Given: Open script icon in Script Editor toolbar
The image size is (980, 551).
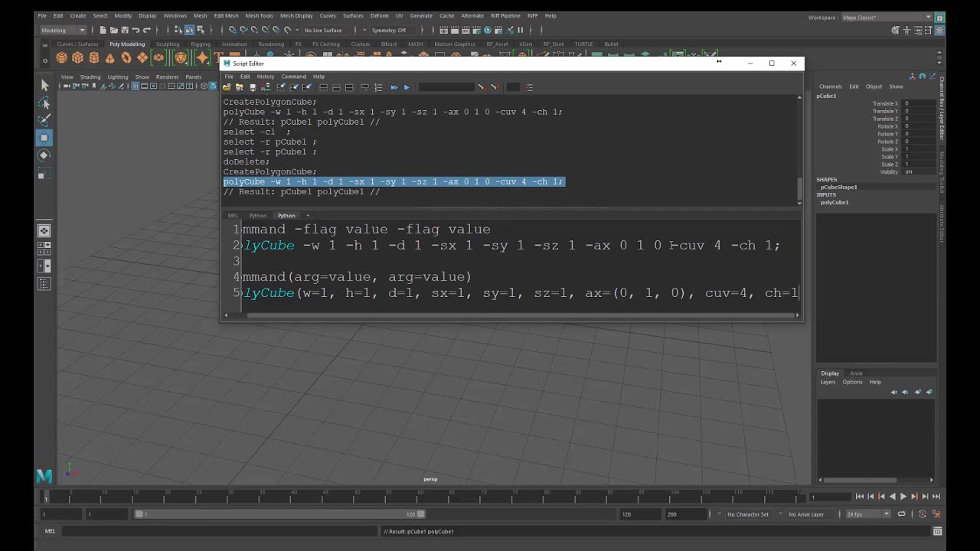Looking at the screenshot, I should click(x=227, y=87).
